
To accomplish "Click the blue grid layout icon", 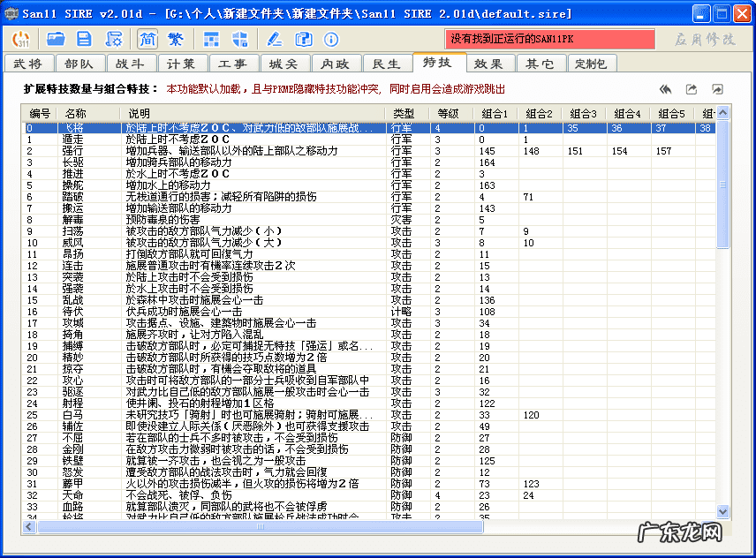I will [212, 40].
